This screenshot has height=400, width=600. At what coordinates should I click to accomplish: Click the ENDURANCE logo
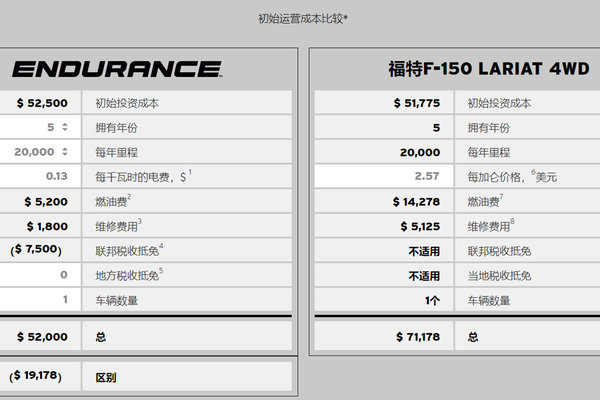point(117,69)
